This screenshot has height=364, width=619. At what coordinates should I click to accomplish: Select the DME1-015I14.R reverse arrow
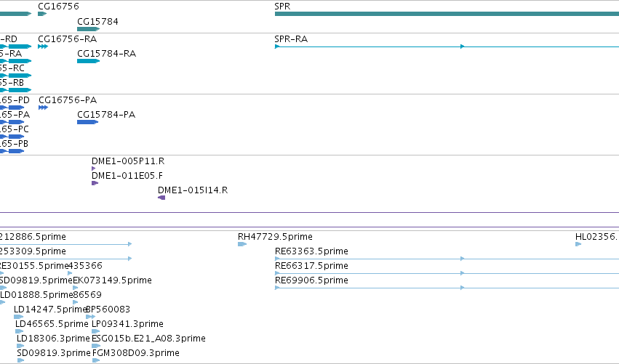click(x=161, y=198)
